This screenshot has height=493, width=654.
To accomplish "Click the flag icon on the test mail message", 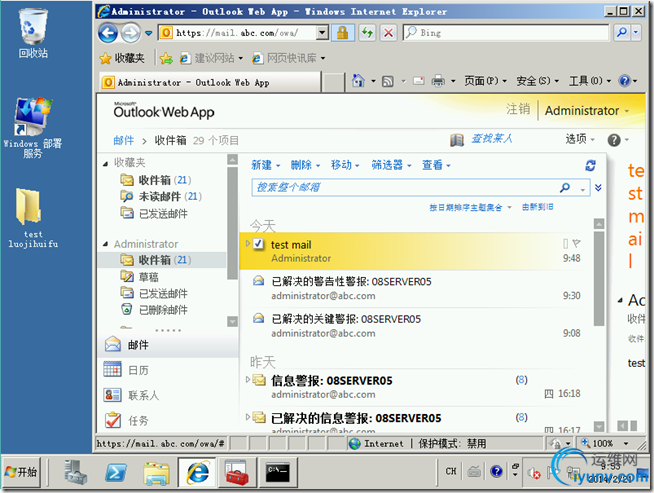I will tap(576, 243).
